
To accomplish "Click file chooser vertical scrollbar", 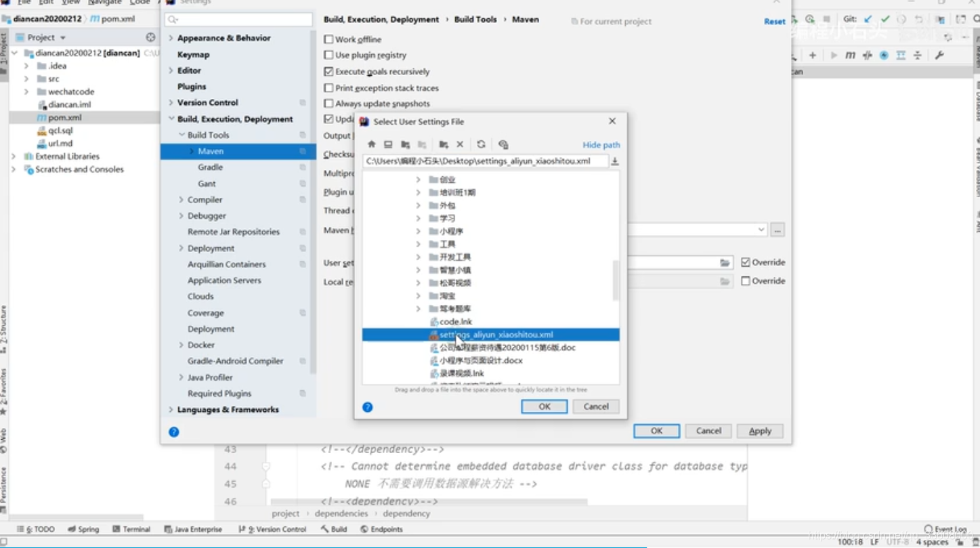I will pos(616,280).
